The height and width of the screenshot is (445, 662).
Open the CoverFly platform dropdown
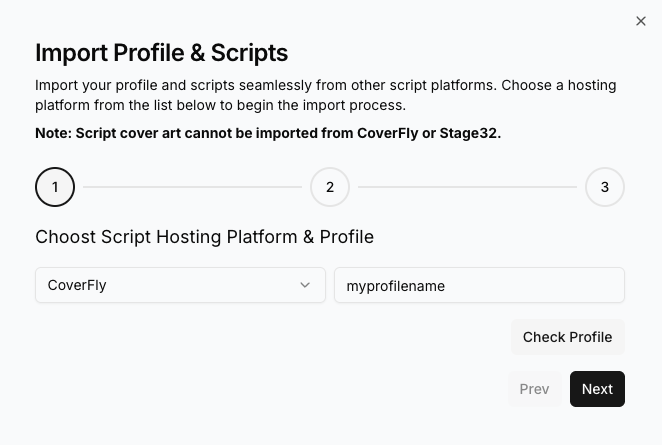tap(180, 285)
